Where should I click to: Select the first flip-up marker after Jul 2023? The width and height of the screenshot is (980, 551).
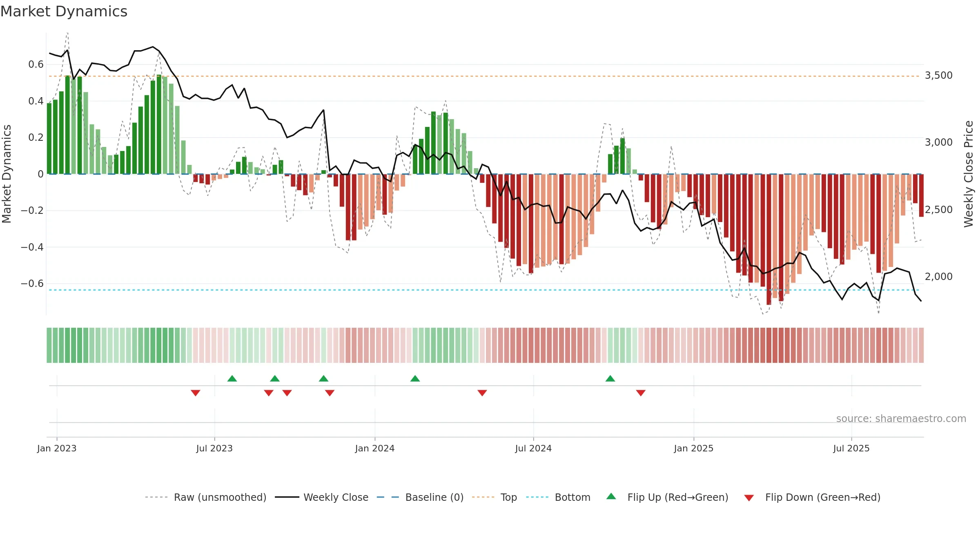point(232,378)
